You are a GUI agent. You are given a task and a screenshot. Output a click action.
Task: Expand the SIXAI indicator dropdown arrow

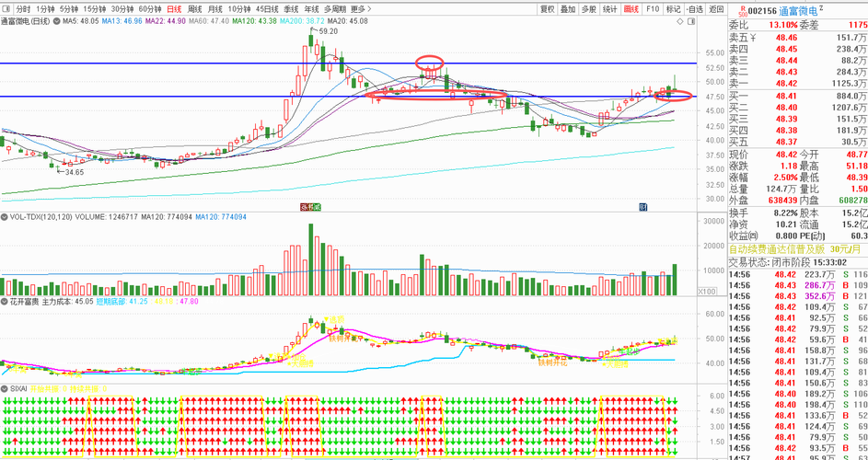(4, 388)
